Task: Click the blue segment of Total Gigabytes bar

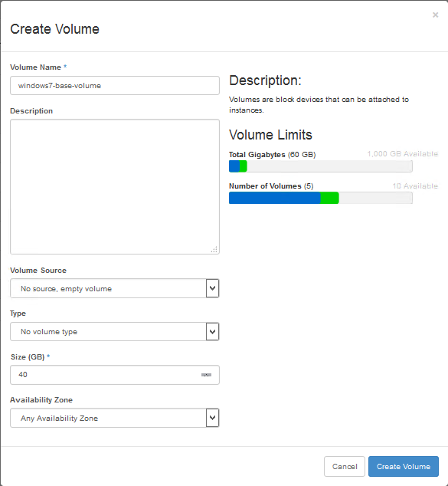Action: 234,166
